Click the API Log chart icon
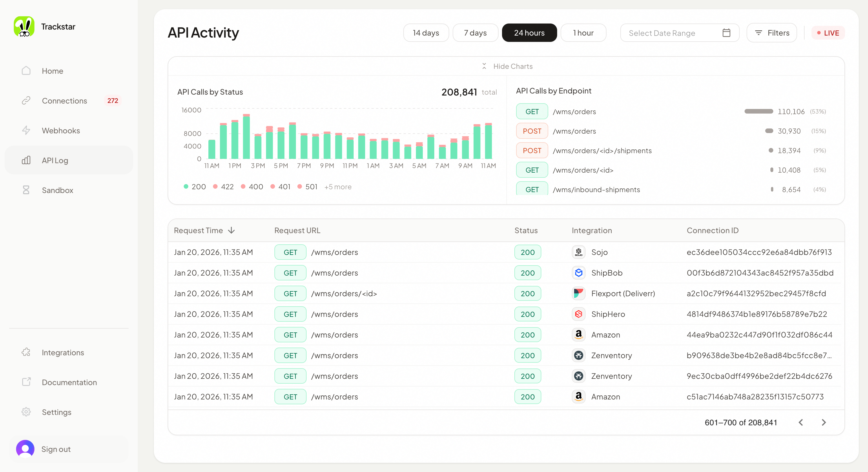This screenshot has width=868, height=472. click(26, 160)
